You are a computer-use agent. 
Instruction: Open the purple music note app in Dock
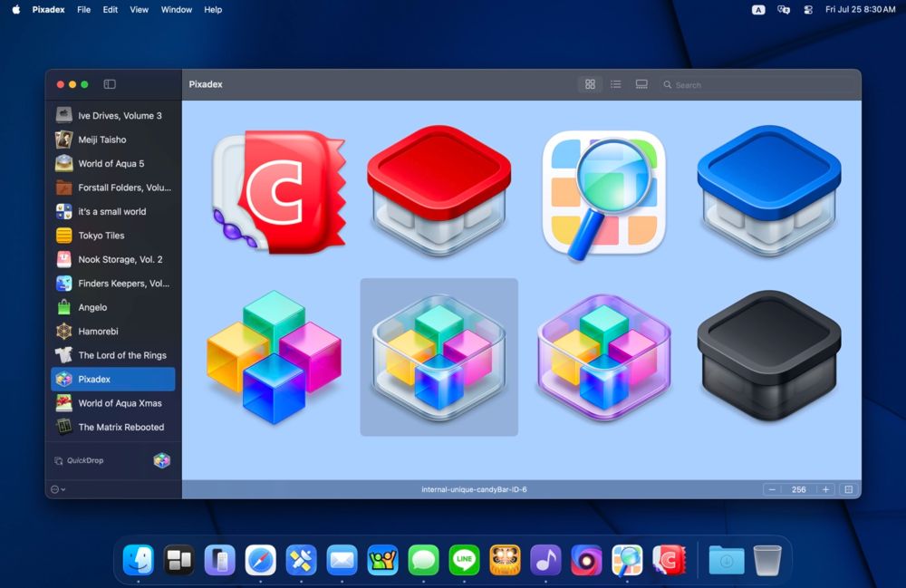point(545,560)
